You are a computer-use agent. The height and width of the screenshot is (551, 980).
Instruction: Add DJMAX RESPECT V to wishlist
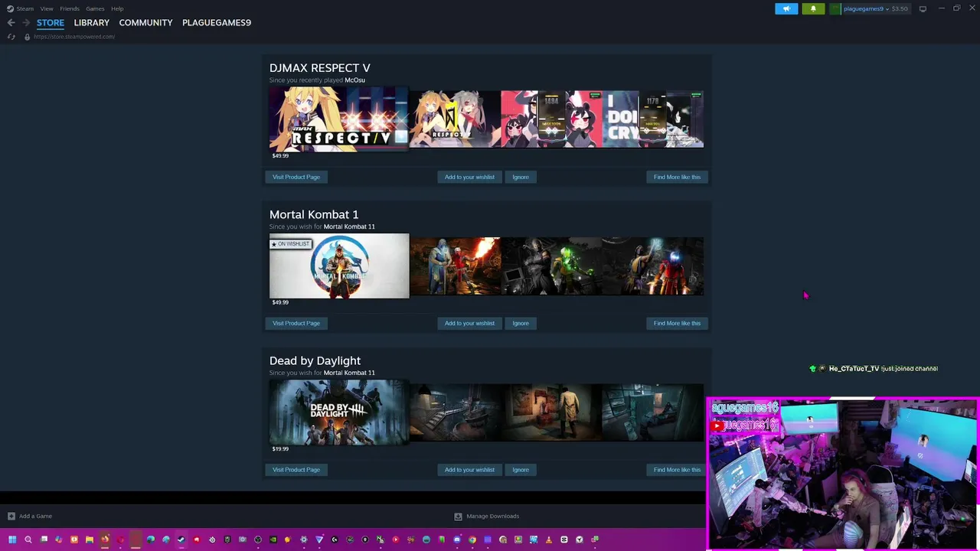[x=469, y=177]
